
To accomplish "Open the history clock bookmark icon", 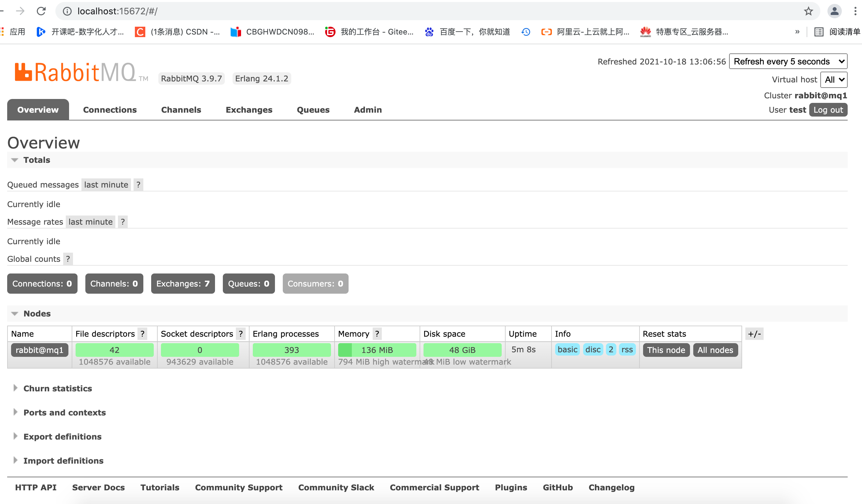I will pos(526,32).
